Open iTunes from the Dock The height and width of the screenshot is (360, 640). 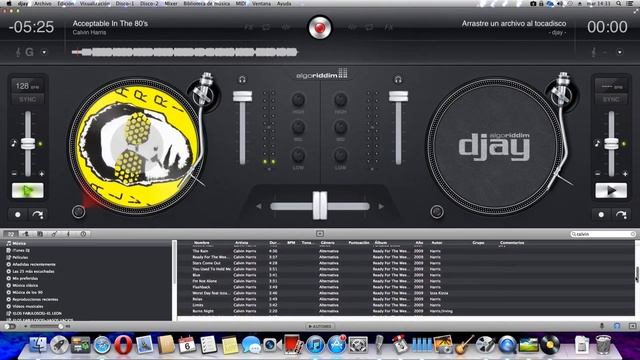(315, 345)
